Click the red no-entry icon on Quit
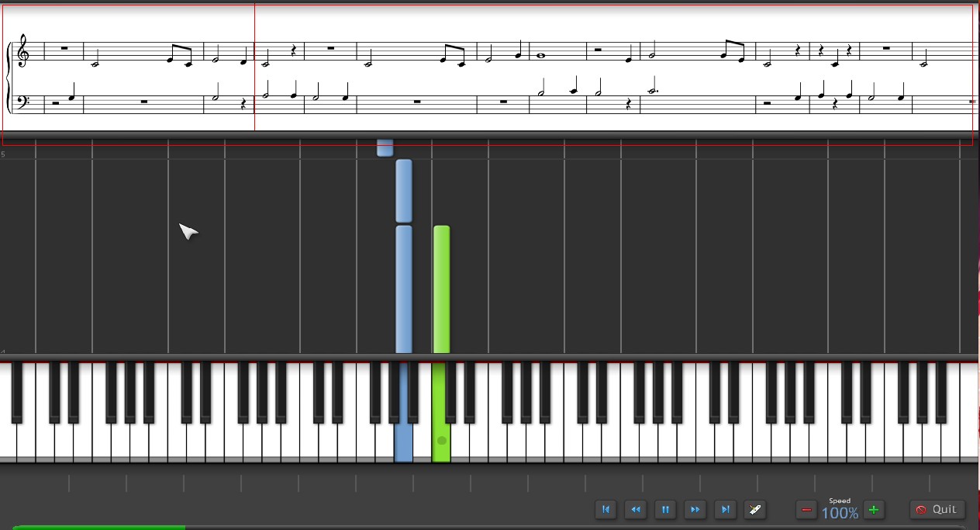 tap(922, 510)
